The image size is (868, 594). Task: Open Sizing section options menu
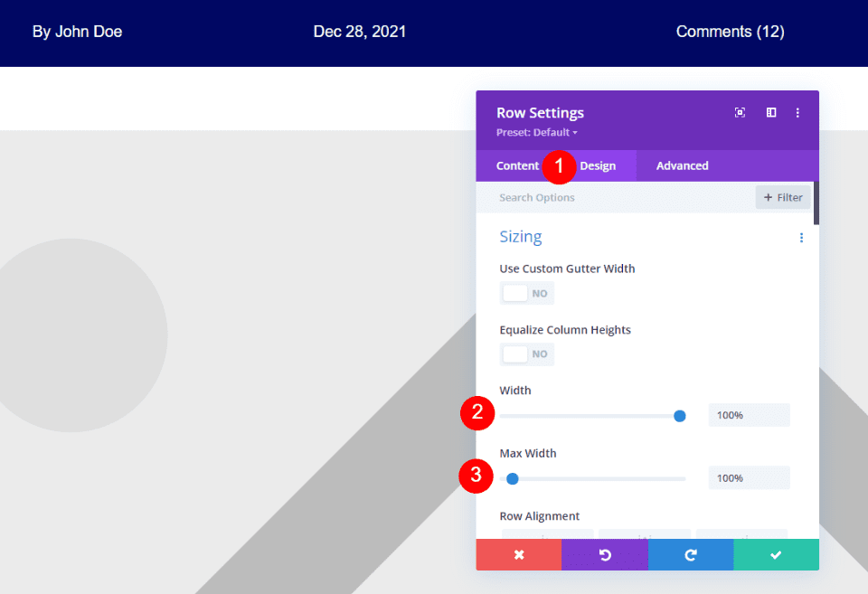pyautogui.click(x=801, y=238)
